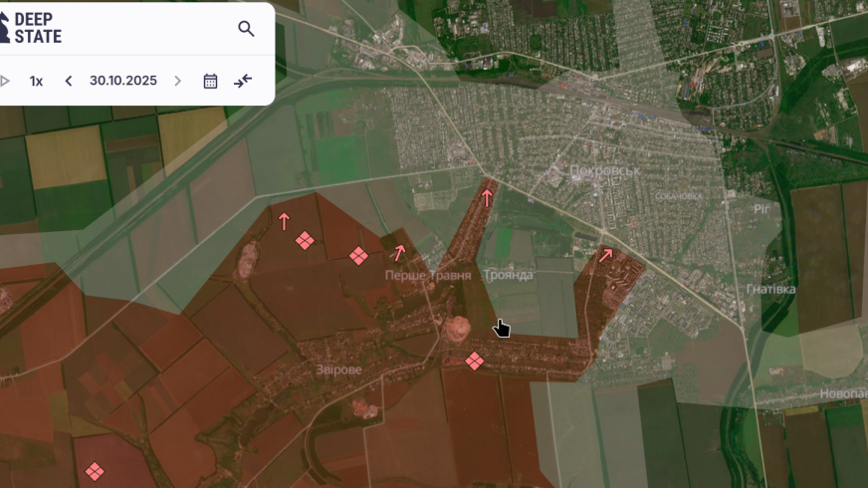This screenshot has width=868, height=488.
Task: Click the diagonal attack arrow on eastern salient
Action: (x=605, y=255)
